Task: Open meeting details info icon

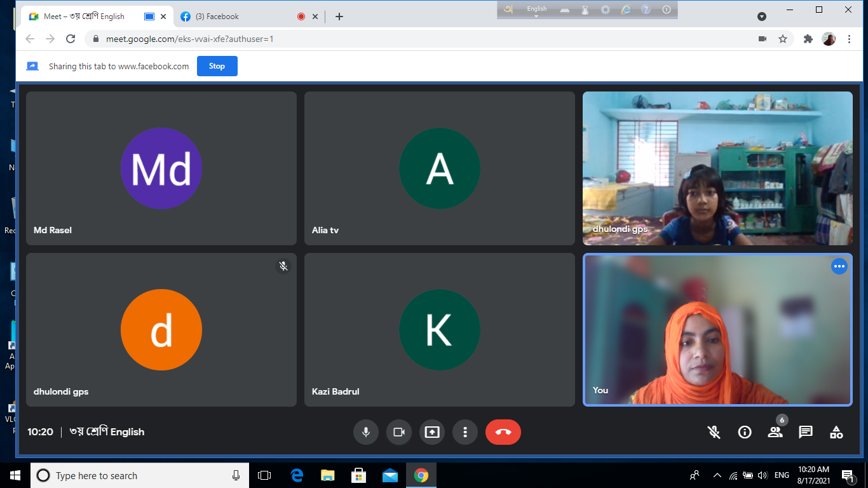Action: [745, 432]
